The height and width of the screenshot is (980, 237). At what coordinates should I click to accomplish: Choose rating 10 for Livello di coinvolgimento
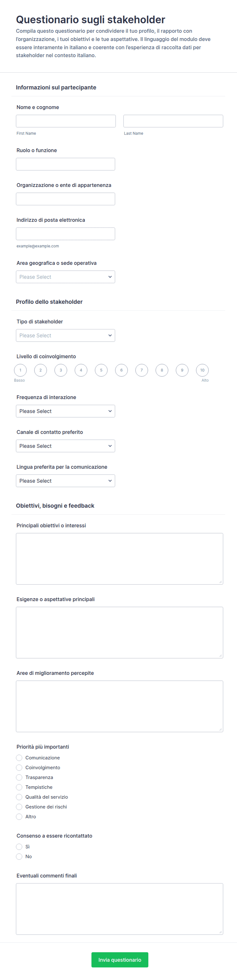pos(202,370)
